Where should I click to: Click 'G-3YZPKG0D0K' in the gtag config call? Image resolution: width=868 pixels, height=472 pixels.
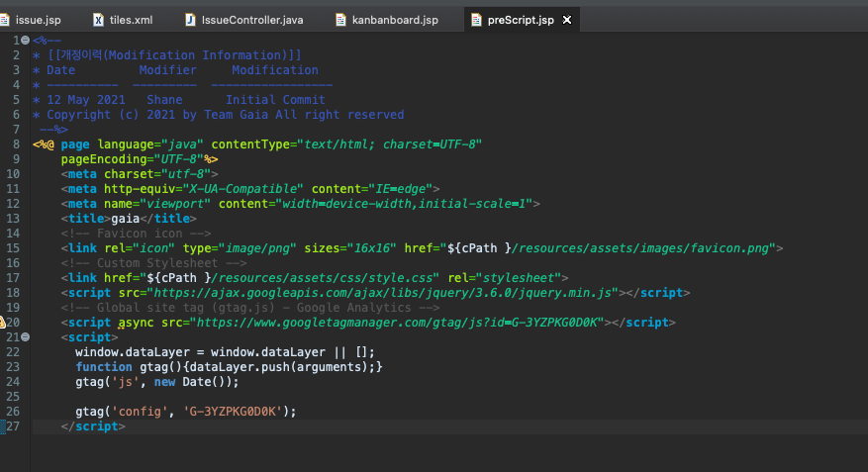(233, 412)
